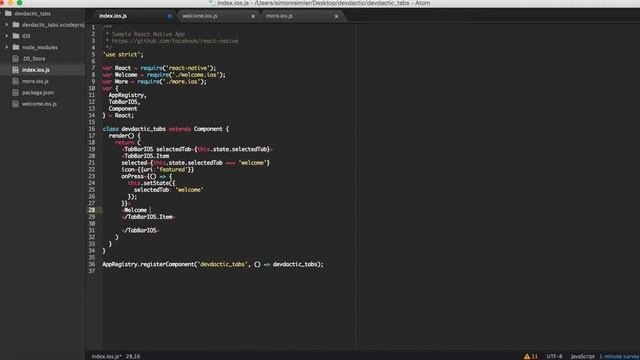Viewport: 640px width, 360px height.
Task: Open the 1-minute survey link
Action: (x=619, y=356)
